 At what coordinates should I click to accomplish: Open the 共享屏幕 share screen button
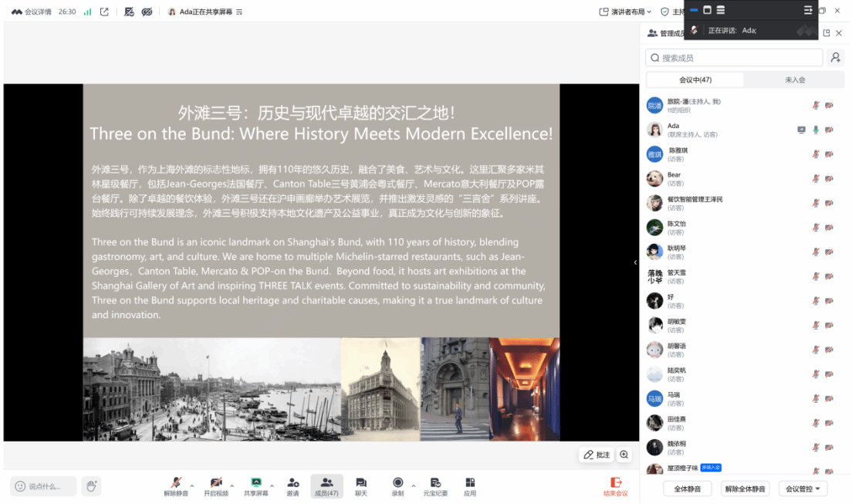(256, 486)
